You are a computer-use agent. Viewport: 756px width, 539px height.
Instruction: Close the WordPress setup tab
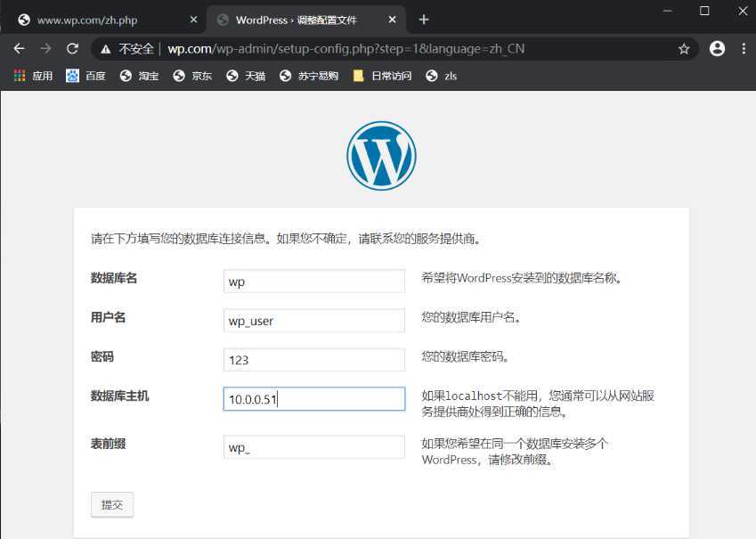pos(392,20)
